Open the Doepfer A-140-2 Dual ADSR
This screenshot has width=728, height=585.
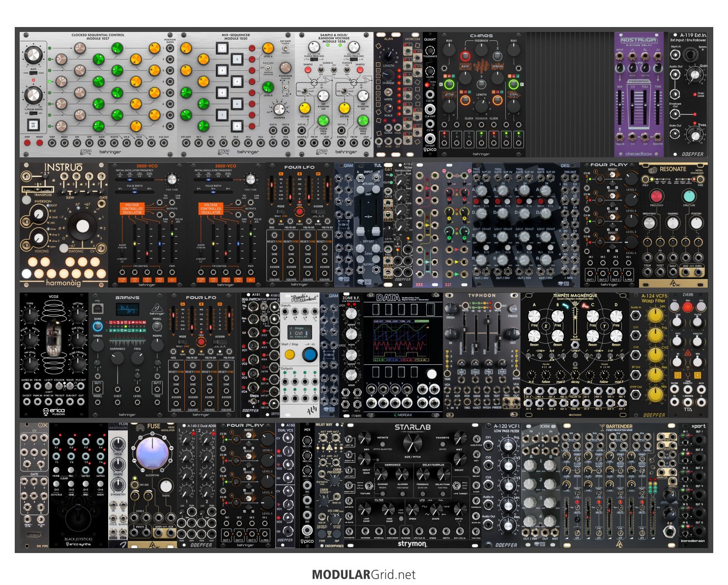[x=197, y=485]
